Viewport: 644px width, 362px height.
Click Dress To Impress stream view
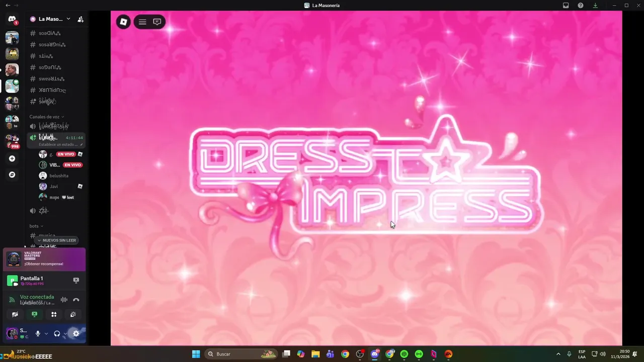click(366, 178)
